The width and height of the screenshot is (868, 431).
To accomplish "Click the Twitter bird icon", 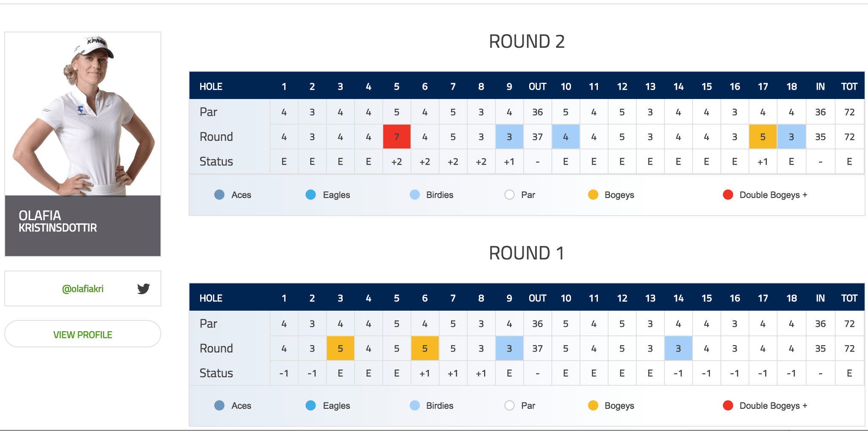I will coord(143,288).
